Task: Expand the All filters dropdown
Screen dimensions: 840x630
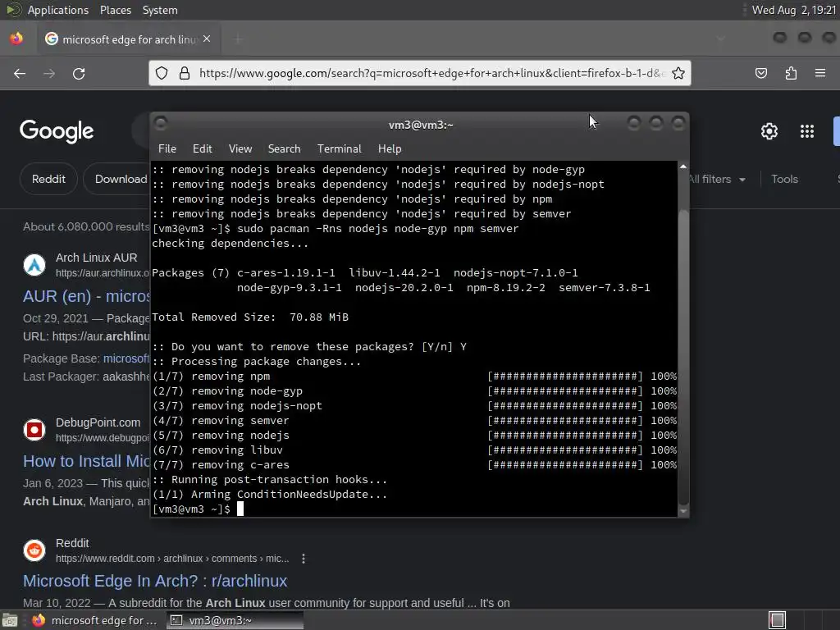Action: tap(717, 180)
